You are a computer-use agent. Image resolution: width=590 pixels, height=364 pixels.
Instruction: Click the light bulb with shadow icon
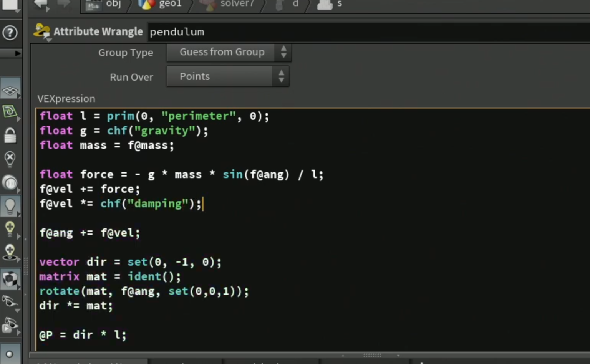point(10,253)
